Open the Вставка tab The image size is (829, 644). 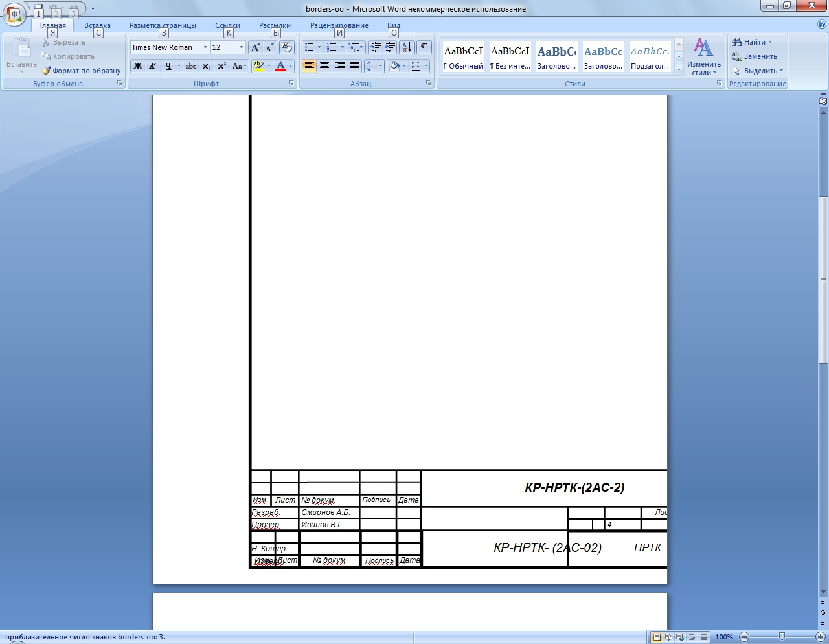tap(97, 25)
